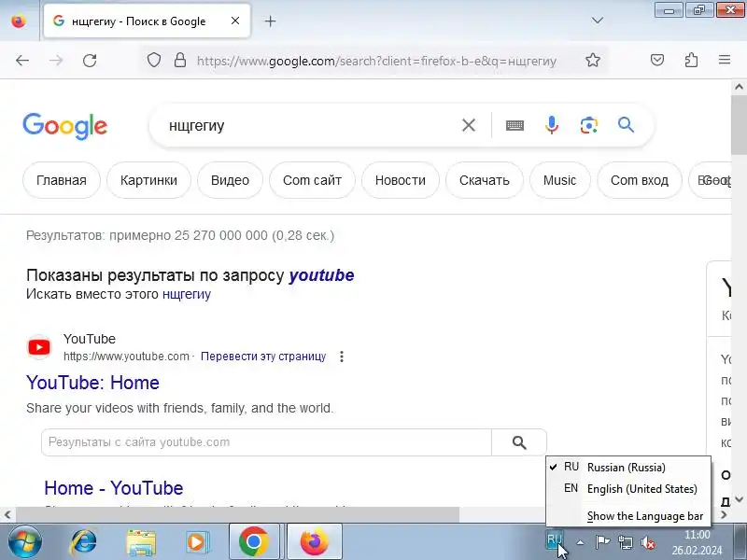Select the Главная filter chip
The height and width of the screenshot is (560, 747).
62,180
